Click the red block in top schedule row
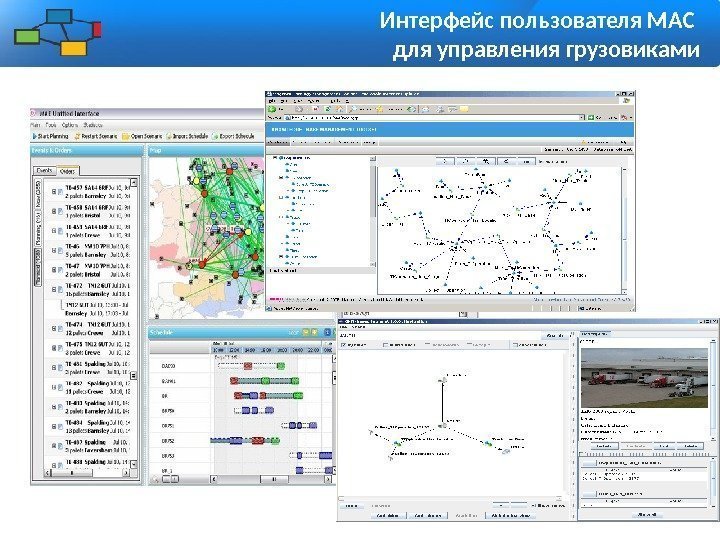 click(248, 366)
